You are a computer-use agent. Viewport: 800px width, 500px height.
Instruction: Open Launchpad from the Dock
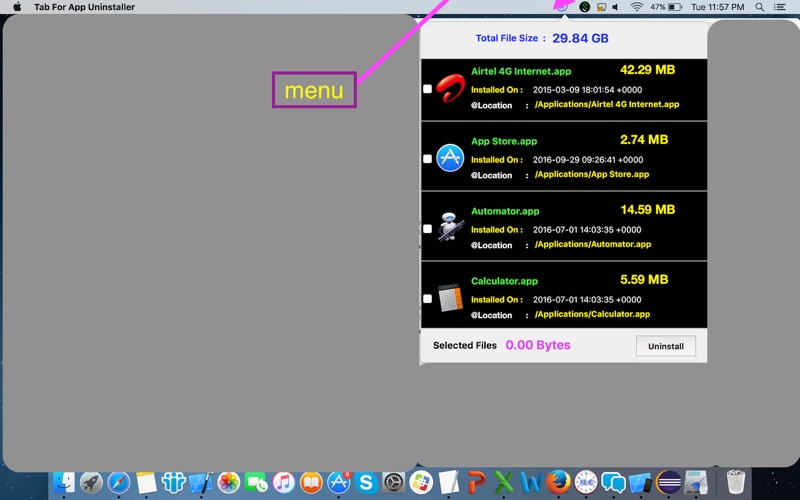[91, 482]
